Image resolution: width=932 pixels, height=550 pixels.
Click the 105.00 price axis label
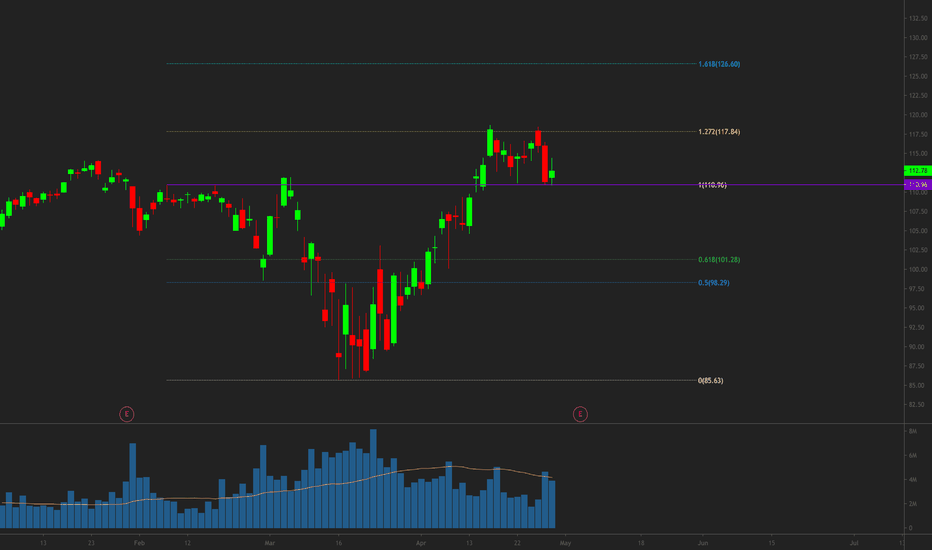tap(918, 231)
